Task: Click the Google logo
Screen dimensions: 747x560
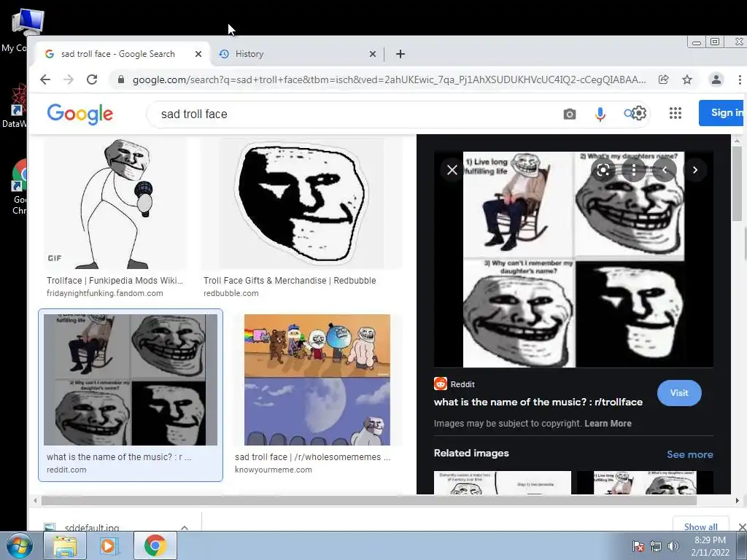Action: coord(80,114)
